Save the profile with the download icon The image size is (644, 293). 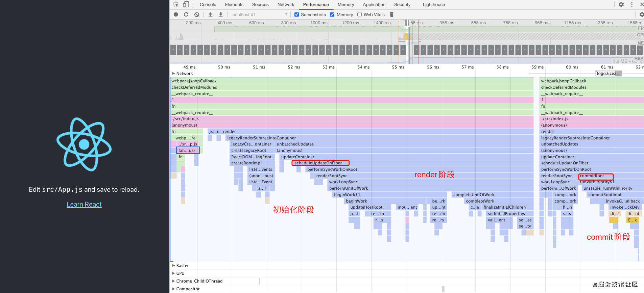pyautogui.click(x=221, y=15)
